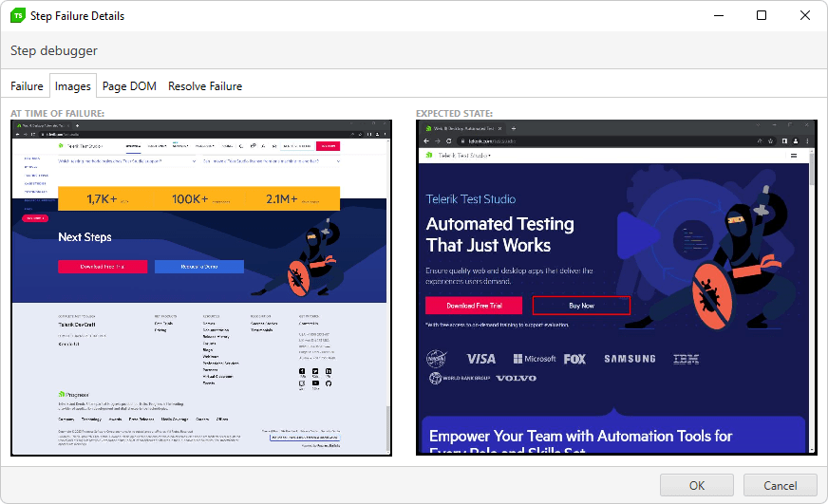Click the 'Telerik Test Studio' subtitle in expected image
828x504 pixels.
[471, 199]
